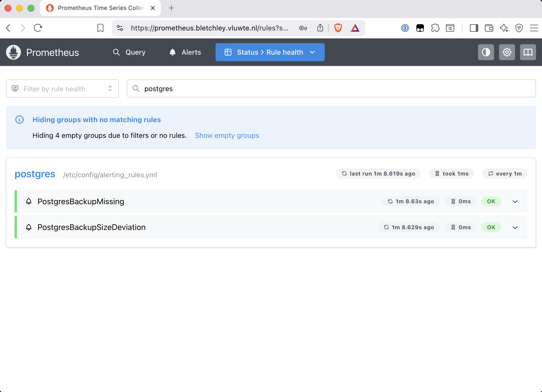Click the 'took 1ms' badge

(x=451, y=174)
